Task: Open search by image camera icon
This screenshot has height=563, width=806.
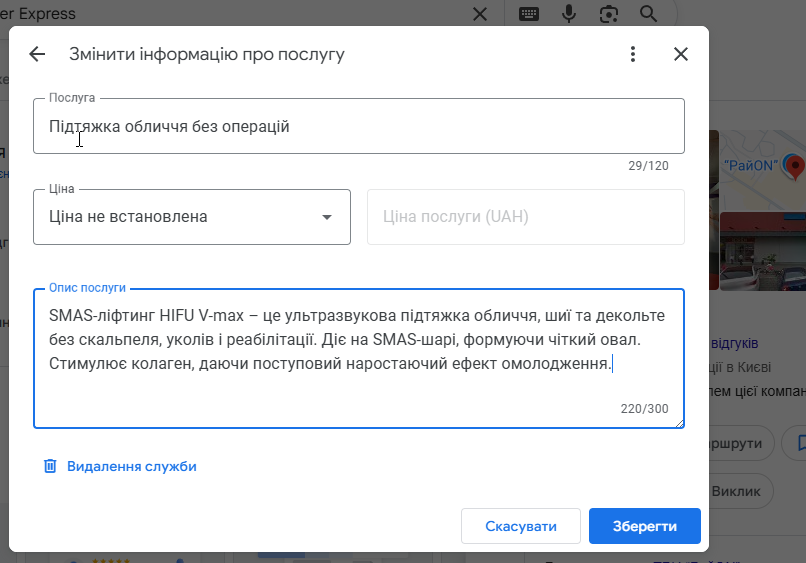Action: tap(609, 14)
